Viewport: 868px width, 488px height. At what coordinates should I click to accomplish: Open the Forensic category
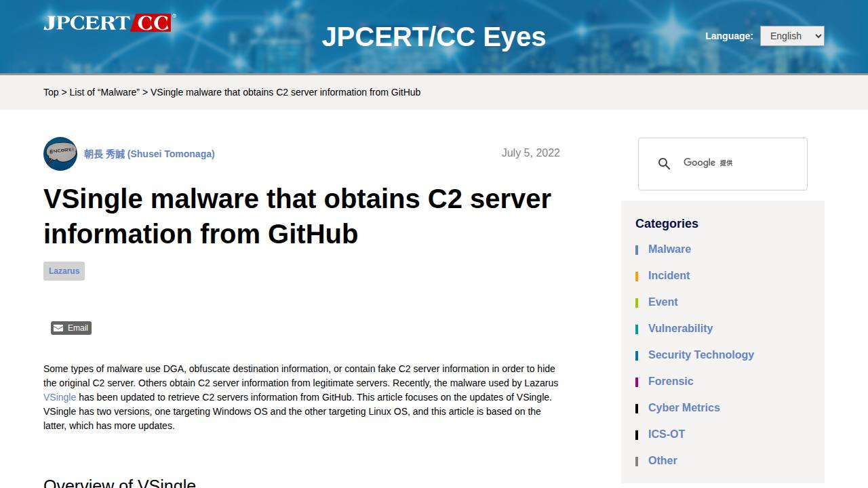(x=671, y=382)
